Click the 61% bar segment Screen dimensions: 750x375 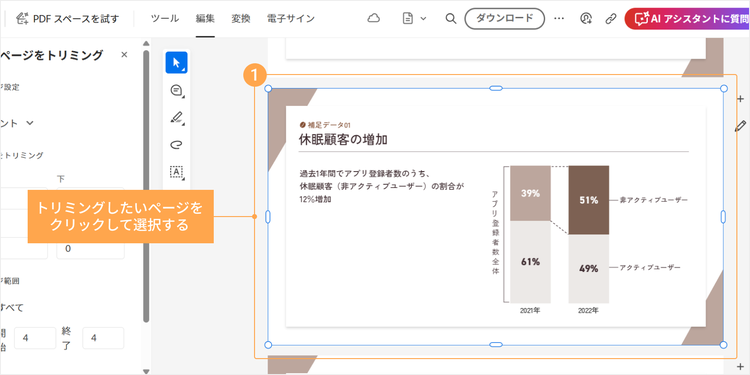(530, 262)
